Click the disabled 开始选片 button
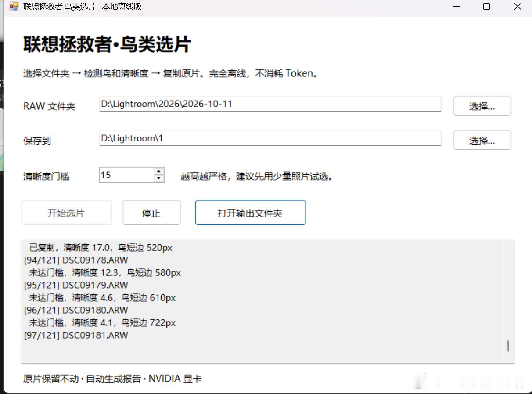 click(66, 213)
